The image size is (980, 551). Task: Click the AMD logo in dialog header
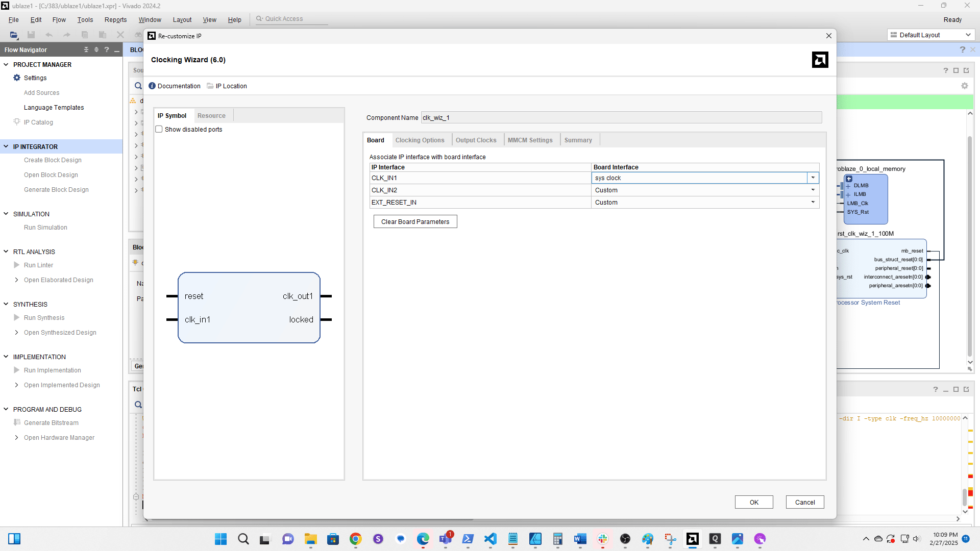pos(820,60)
